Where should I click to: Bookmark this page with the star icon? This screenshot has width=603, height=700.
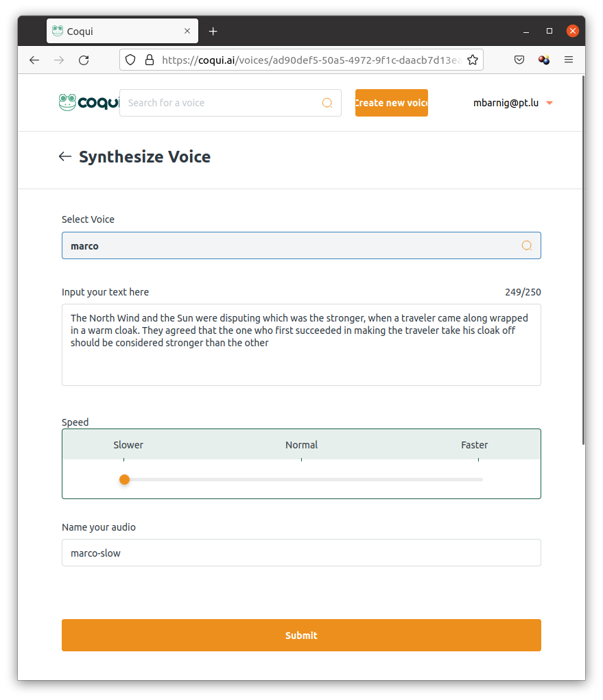[472, 60]
